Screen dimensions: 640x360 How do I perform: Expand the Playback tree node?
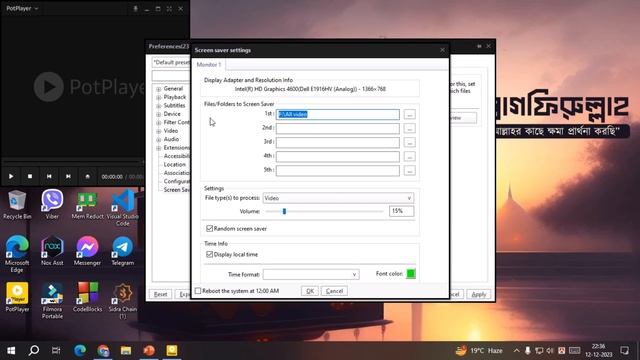(159, 97)
